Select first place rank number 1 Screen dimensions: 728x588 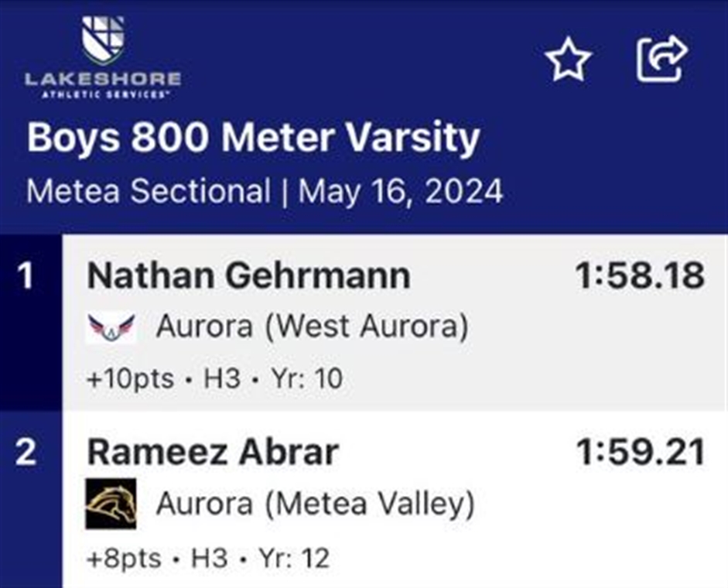click(x=26, y=275)
